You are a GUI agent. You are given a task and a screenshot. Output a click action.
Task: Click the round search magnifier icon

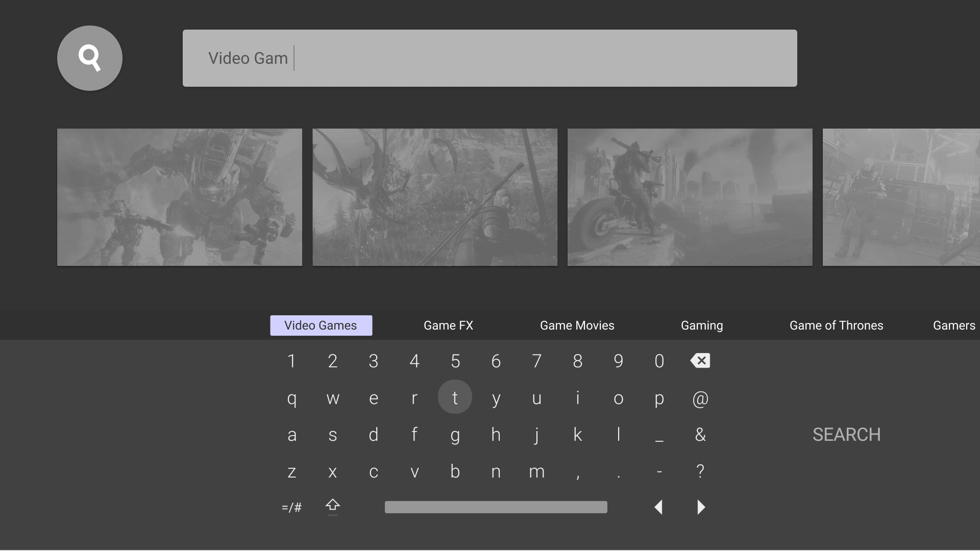(x=90, y=58)
